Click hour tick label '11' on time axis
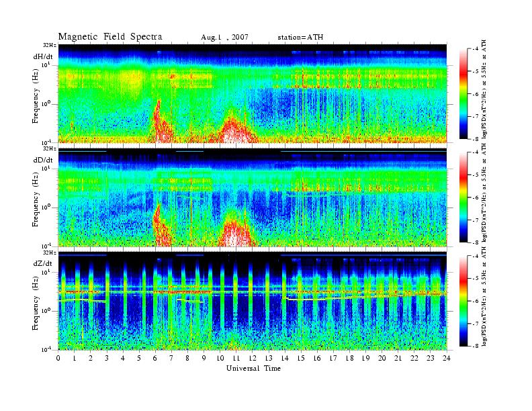 (x=236, y=358)
